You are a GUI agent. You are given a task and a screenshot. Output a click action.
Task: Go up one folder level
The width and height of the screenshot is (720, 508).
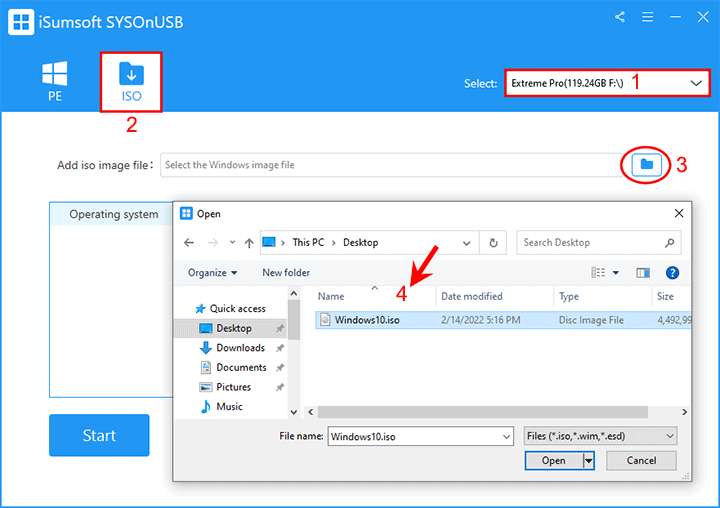click(249, 243)
